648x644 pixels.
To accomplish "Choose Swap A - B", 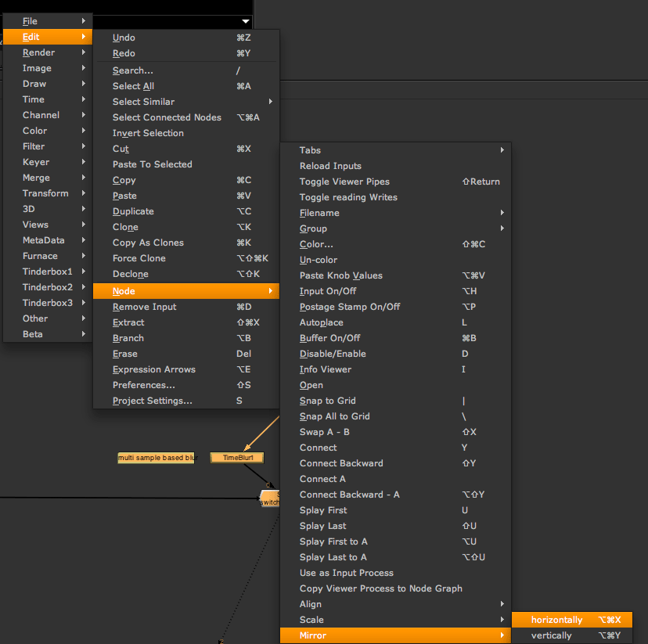I will (x=324, y=432).
